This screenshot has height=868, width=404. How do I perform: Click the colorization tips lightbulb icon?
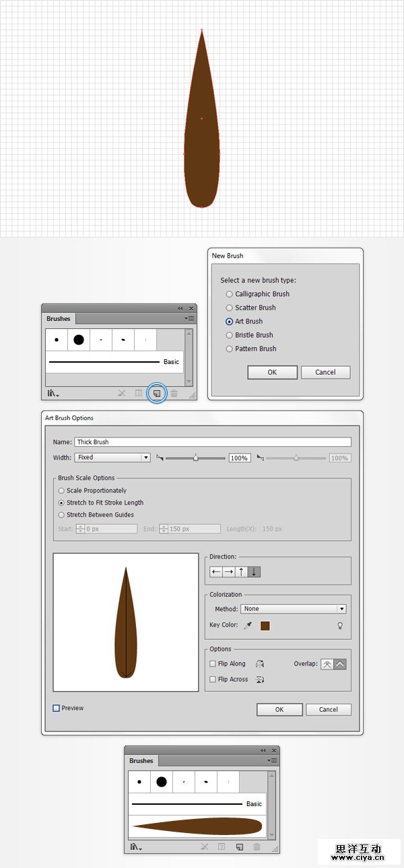[x=340, y=626]
